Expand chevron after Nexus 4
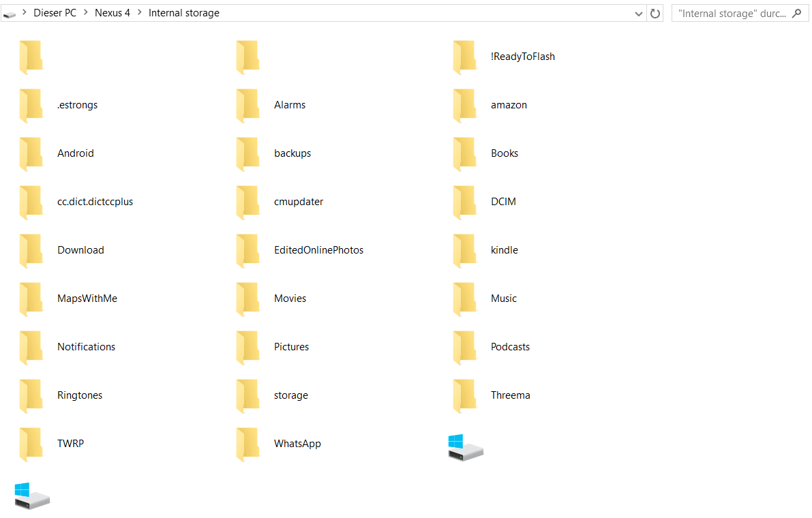 [x=139, y=12]
